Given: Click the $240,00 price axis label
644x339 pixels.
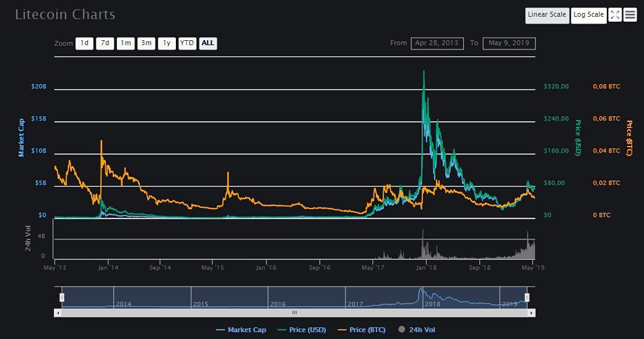Looking at the screenshot, I should click(556, 119).
